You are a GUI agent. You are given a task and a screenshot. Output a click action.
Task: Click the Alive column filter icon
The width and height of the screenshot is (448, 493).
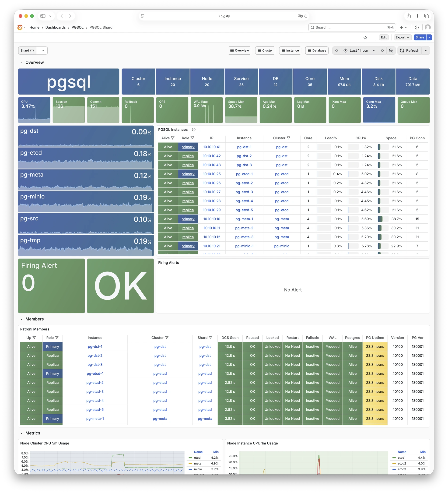tap(173, 138)
